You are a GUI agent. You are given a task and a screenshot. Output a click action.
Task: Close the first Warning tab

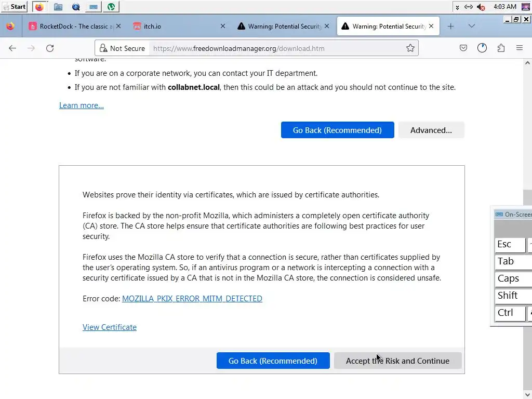327,26
